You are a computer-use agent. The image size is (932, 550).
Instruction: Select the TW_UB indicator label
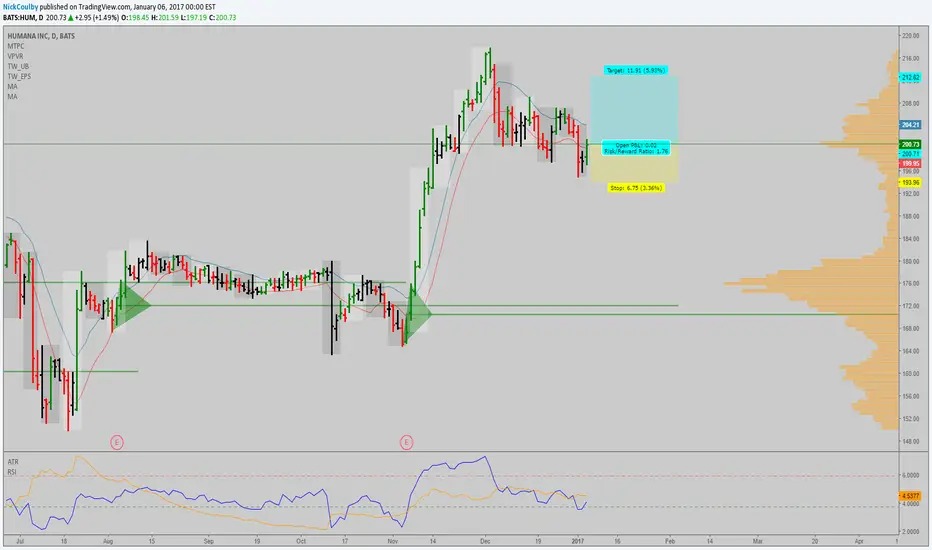coord(18,66)
